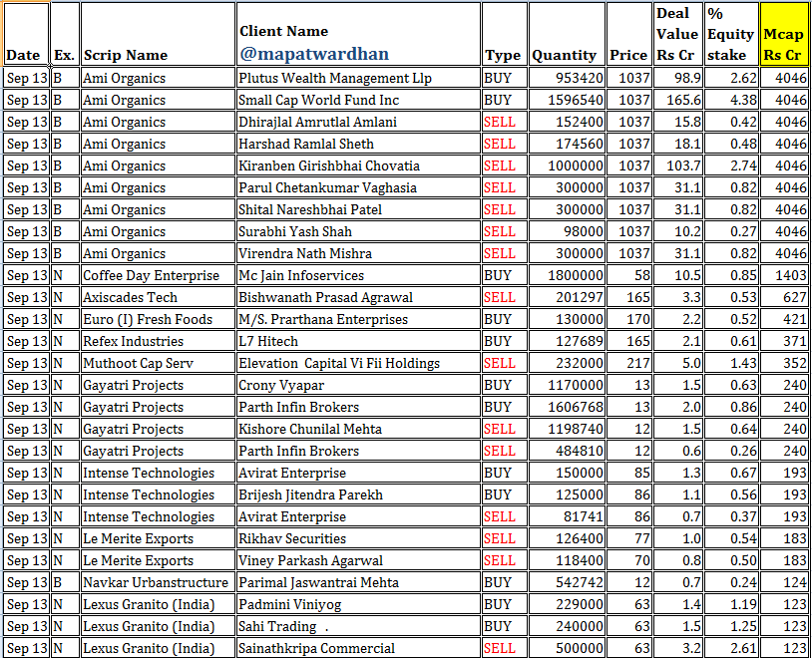Select Mcap cell 421
The height and width of the screenshot is (658, 812).
pyautogui.click(x=784, y=319)
